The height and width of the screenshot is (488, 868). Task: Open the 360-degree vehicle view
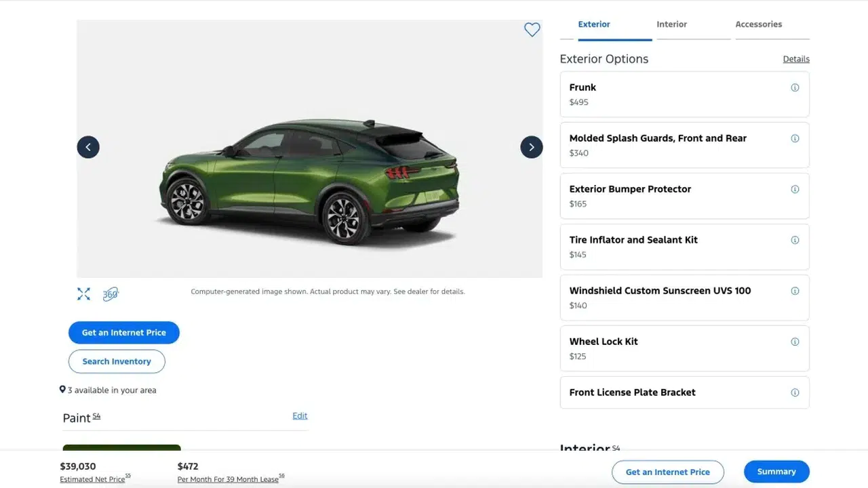110,293
